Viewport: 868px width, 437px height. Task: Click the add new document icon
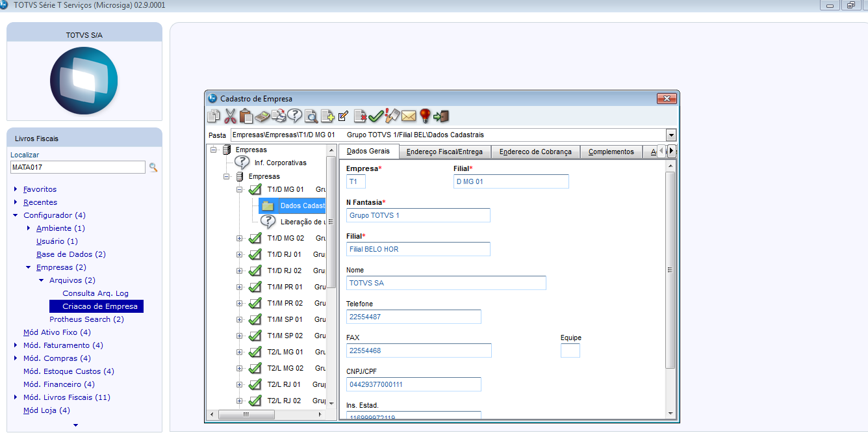327,116
